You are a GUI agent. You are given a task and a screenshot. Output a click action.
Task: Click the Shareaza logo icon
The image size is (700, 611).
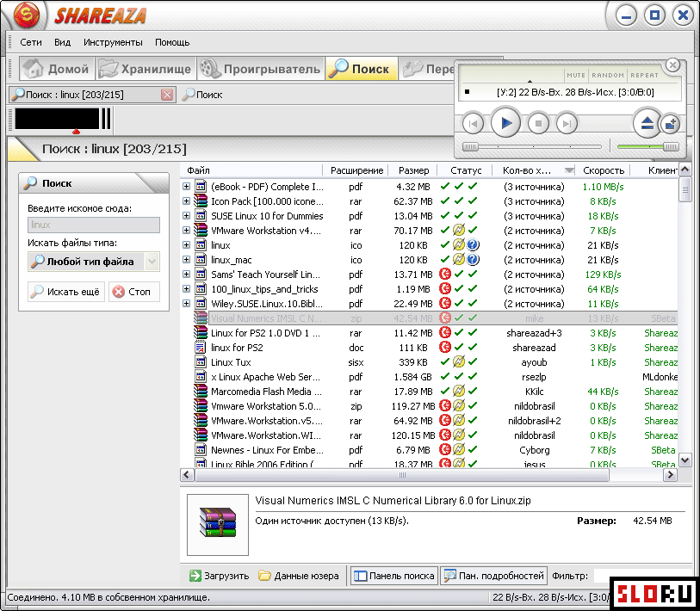coord(26,15)
